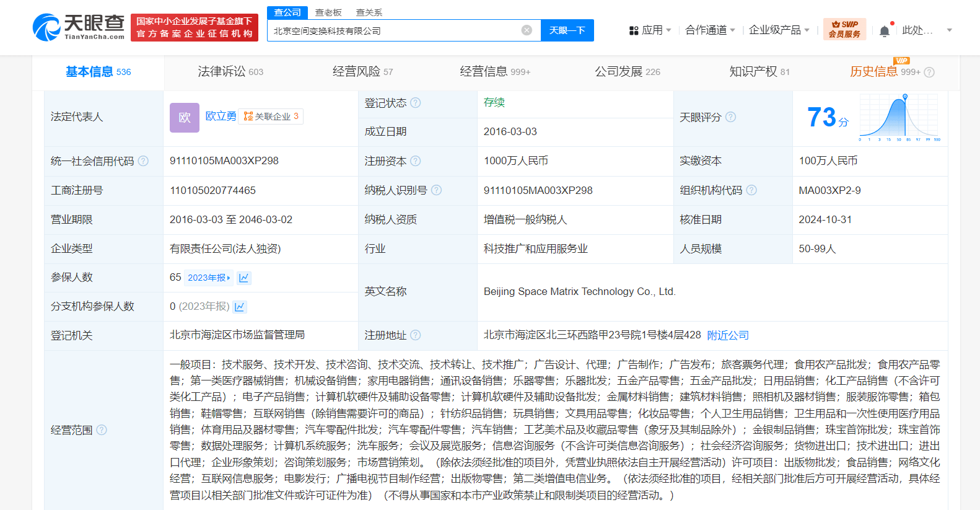Screen dimensions: 980x510
Task: Clear the search box with the X icon
Action: (527, 30)
